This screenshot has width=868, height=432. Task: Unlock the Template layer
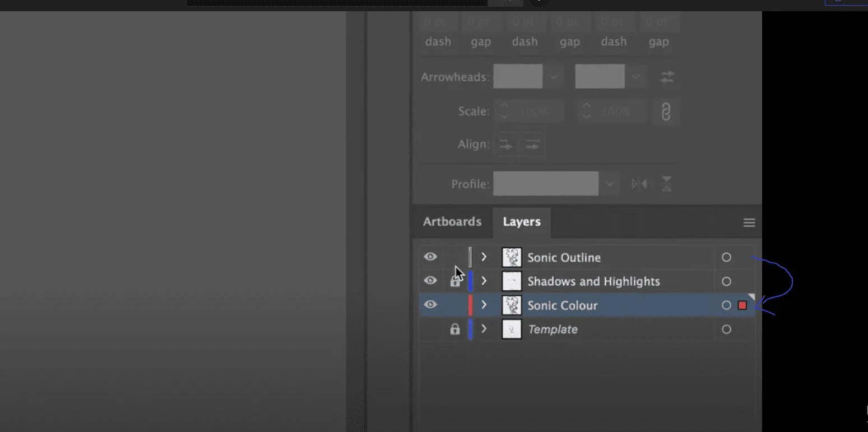coord(455,329)
